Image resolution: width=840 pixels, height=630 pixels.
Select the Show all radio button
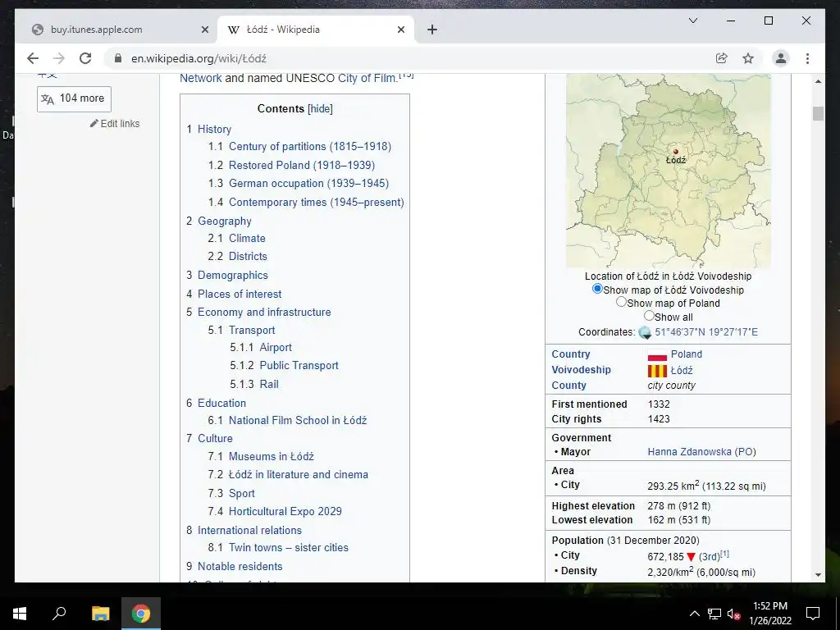(650, 316)
